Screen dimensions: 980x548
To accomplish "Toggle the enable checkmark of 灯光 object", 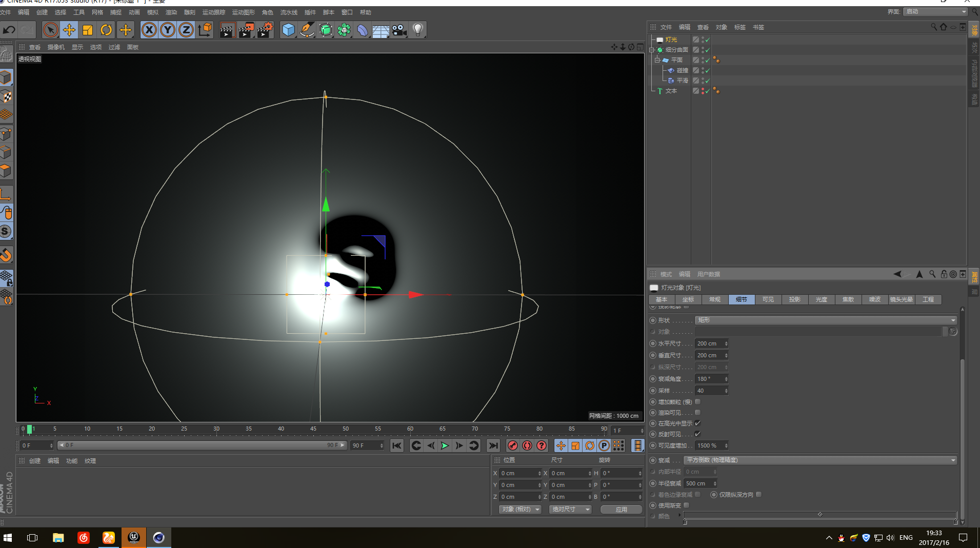I will coord(707,39).
